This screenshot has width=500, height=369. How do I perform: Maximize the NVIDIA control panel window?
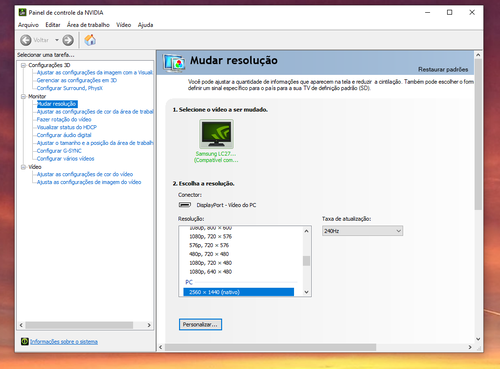click(x=450, y=12)
